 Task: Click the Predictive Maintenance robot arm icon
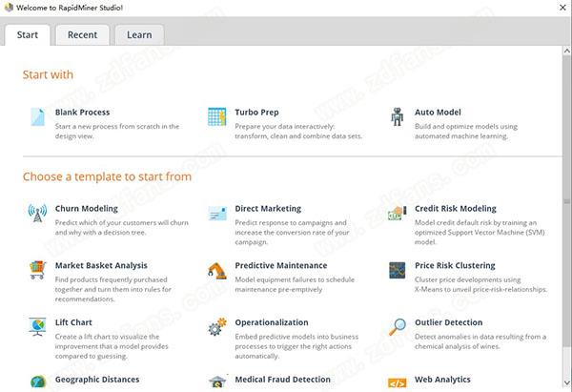pyautogui.click(x=217, y=271)
